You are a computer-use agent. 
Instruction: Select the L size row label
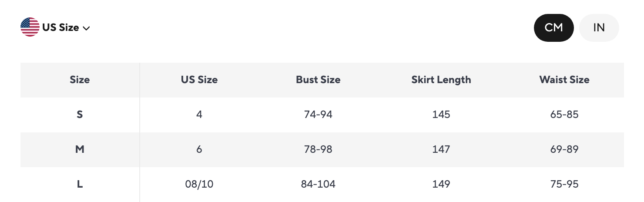[80, 184]
